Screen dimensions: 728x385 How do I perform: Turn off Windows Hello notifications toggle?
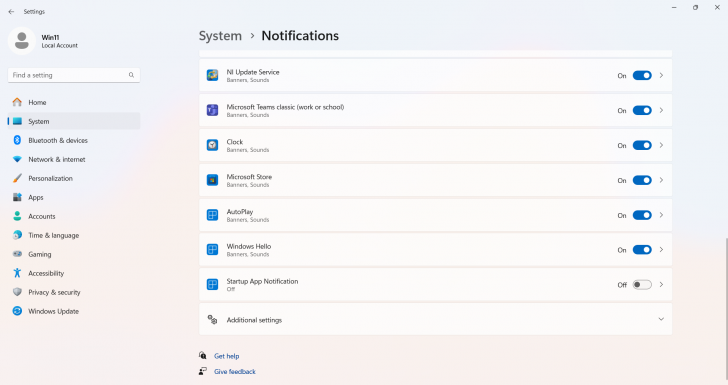[642, 250]
